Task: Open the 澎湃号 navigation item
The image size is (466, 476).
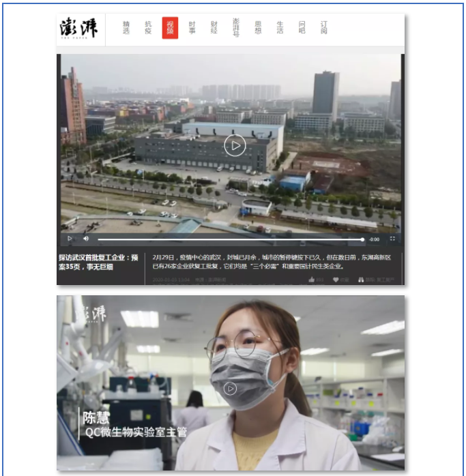Action: (x=236, y=28)
